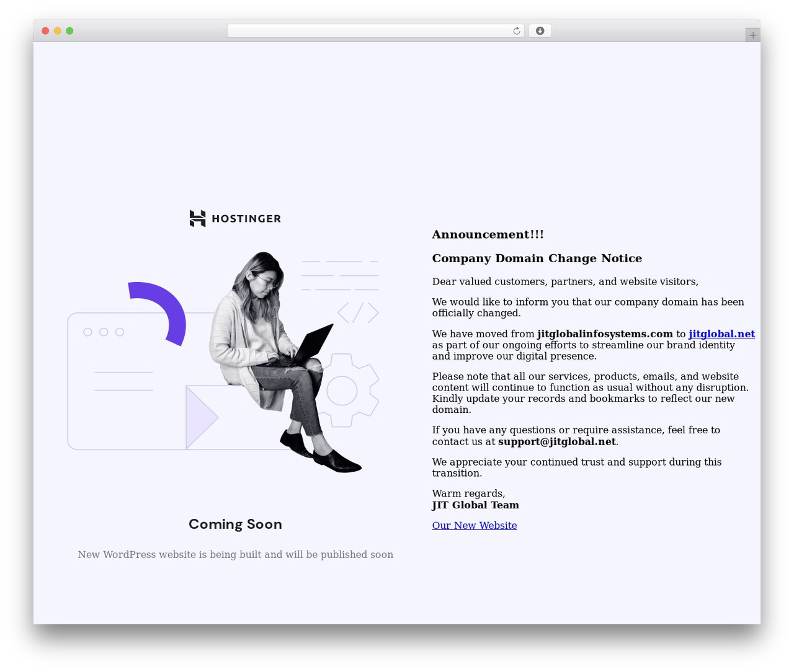The width and height of the screenshot is (794, 672).
Task: Click the reload icon in address bar
Action: tap(516, 31)
